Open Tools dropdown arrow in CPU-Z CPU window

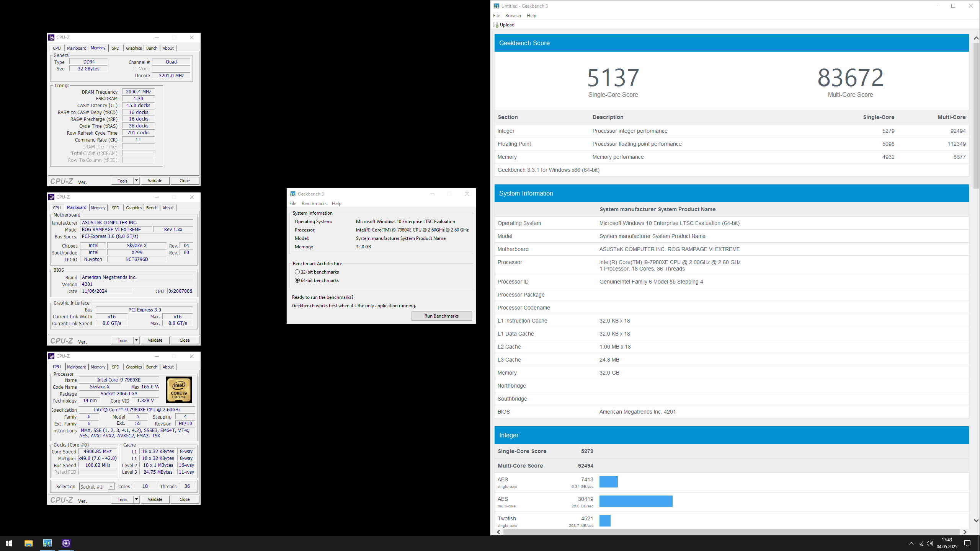pos(136,499)
